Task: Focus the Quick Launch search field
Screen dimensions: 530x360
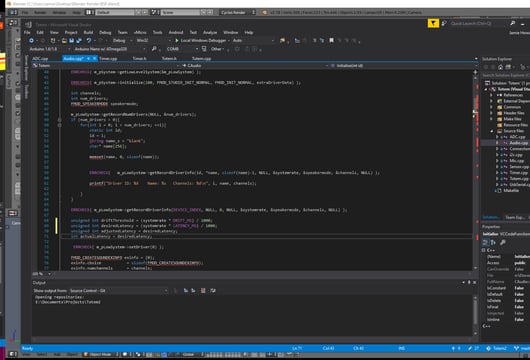Action: [x=478, y=23]
